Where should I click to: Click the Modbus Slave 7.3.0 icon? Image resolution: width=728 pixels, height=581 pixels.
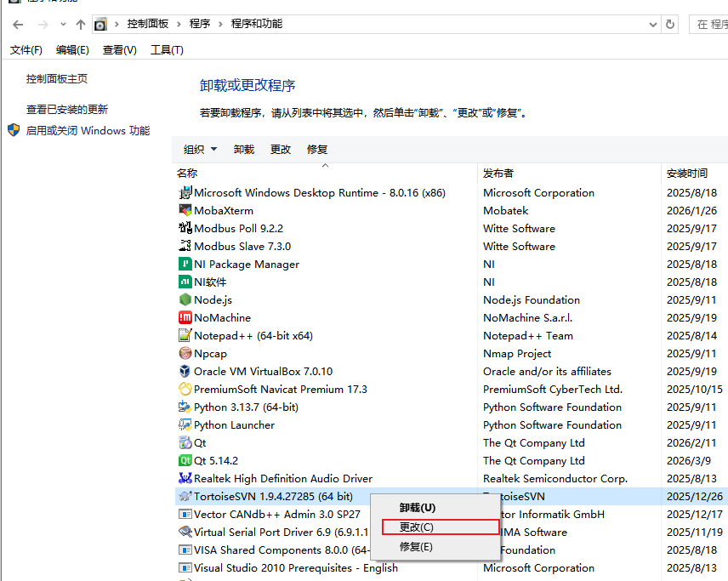coord(185,246)
